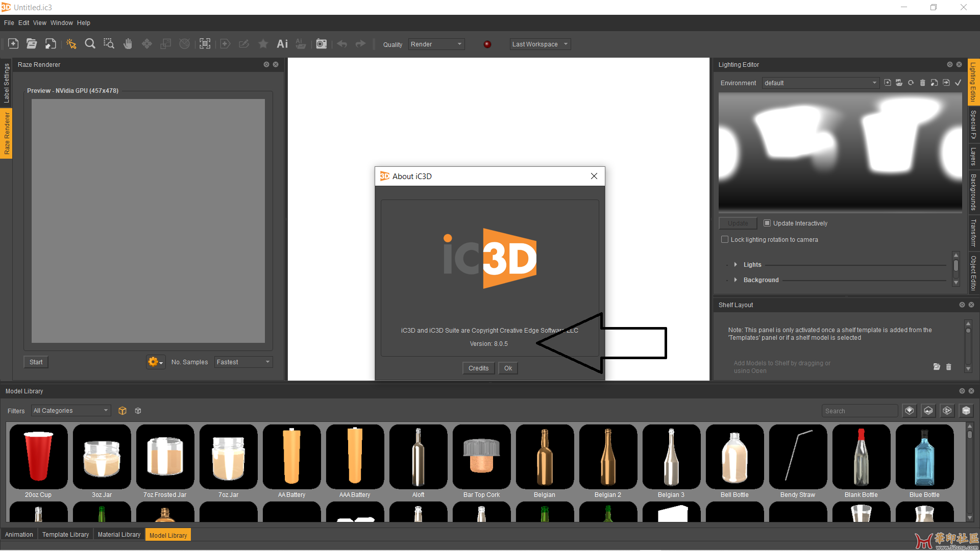Open the Help menu

click(x=84, y=23)
